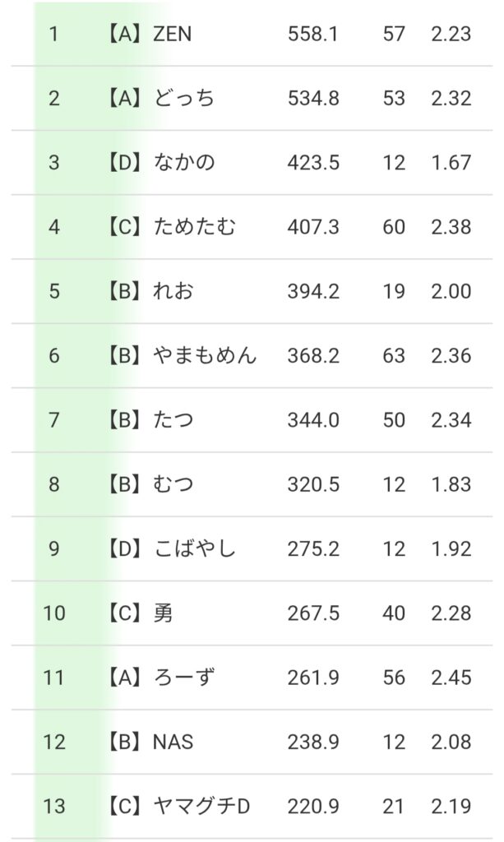Select the 2.45 average value

click(x=451, y=678)
